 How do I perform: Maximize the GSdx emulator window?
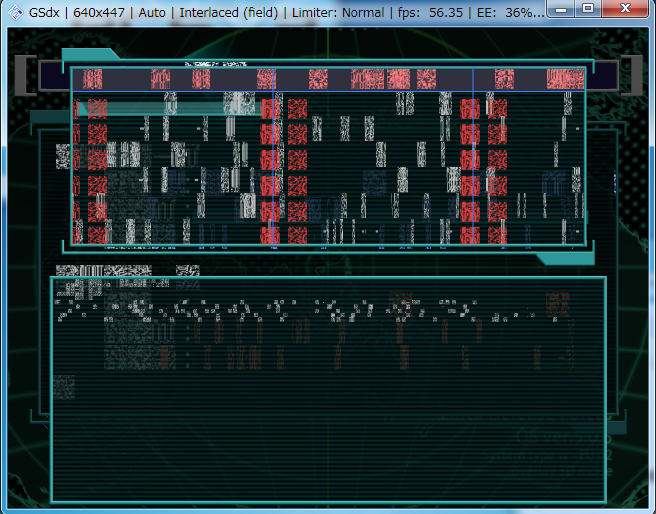pyautogui.click(x=589, y=10)
